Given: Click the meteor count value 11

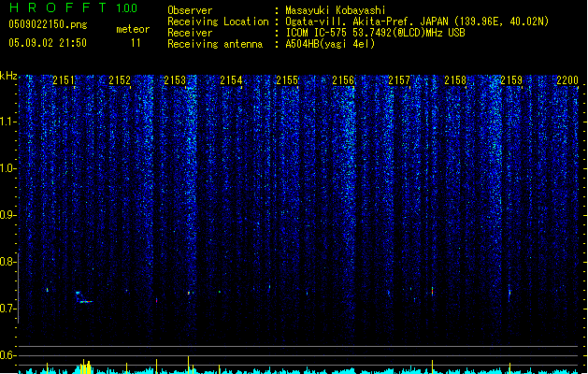Looking at the screenshot, I should (136, 43).
